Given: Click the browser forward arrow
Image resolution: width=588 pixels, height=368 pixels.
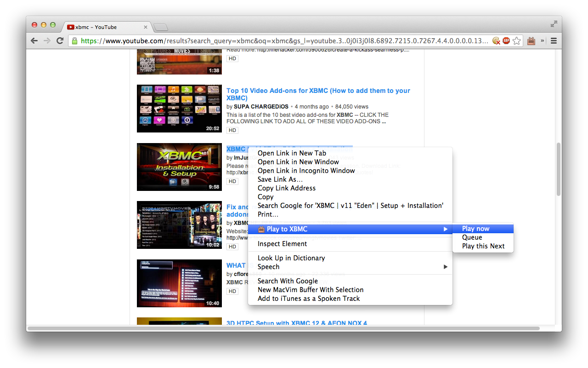Looking at the screenshot, I should 47,40.
